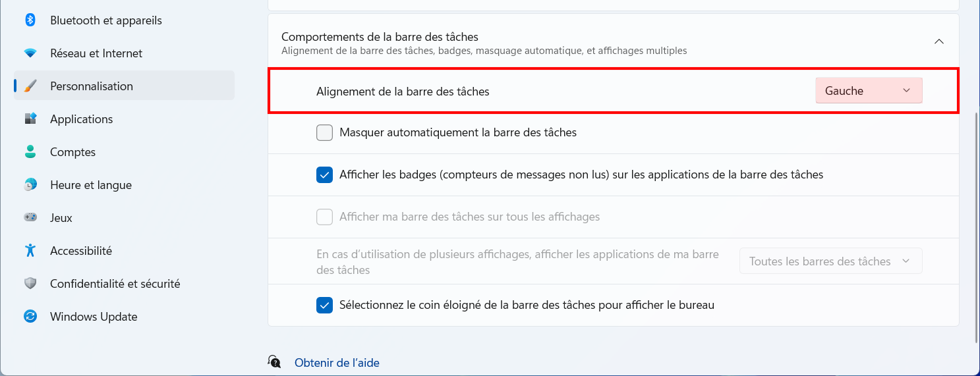Click the Bluetooth et appareils icon
The width and height of the screenshot is (980, 376).
[x=30, y=20]
